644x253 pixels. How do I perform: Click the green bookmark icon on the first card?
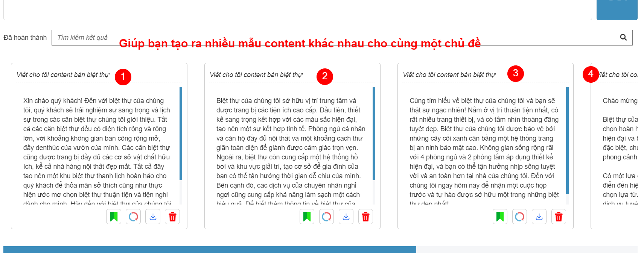pyautogui.click(x=114, y=217)
